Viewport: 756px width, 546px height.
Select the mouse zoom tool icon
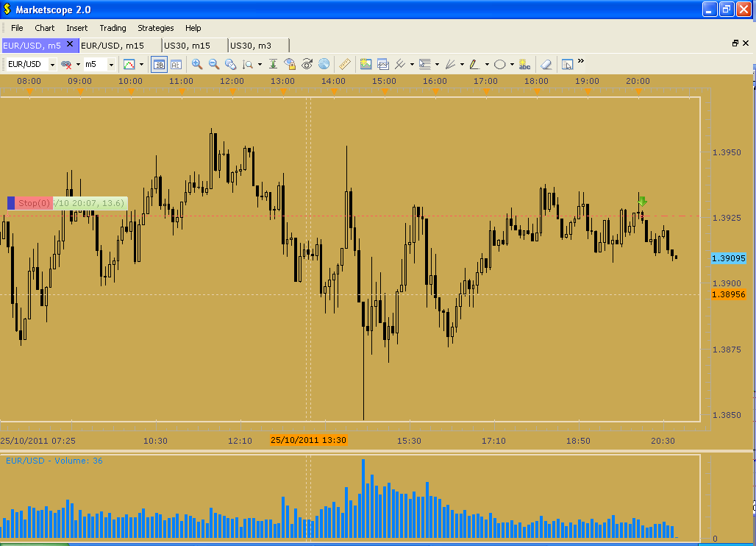click(230, 64)
